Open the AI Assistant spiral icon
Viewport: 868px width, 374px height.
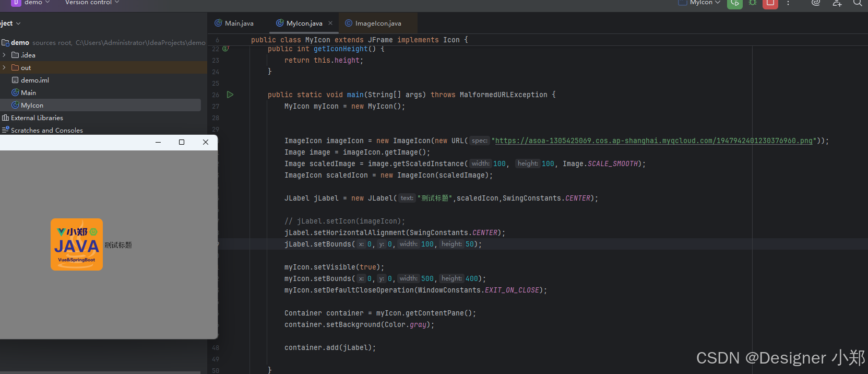tap(816, 3)
